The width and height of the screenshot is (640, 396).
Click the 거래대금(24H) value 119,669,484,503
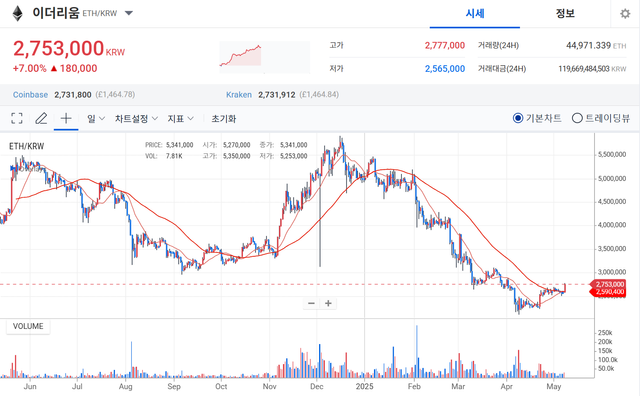(x=584, y=69)
